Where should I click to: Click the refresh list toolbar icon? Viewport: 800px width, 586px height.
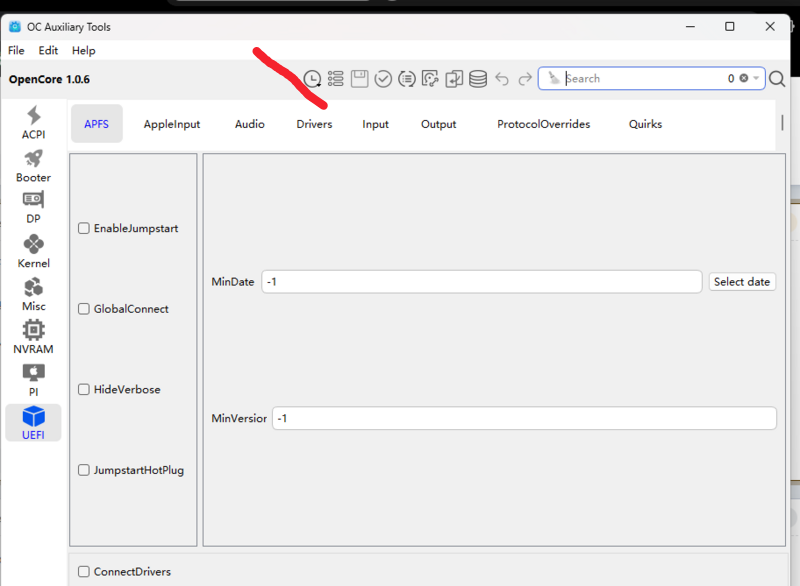click(x=407, y=79)
